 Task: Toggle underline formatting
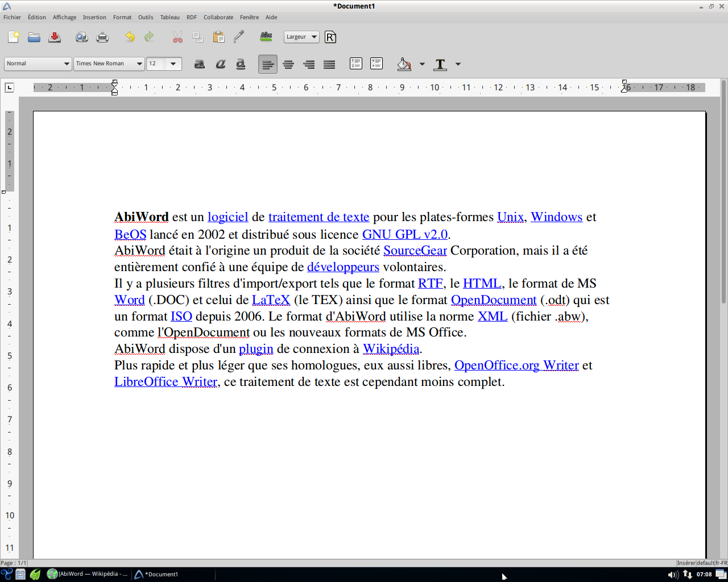(x=241, y=64)
